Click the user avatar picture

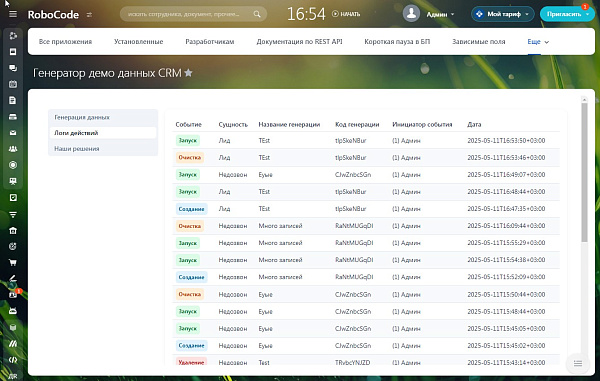[411, 13]
